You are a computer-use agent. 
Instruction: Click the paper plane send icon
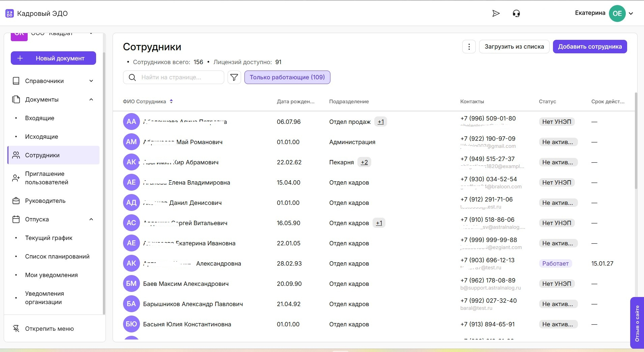click(496, 13)
